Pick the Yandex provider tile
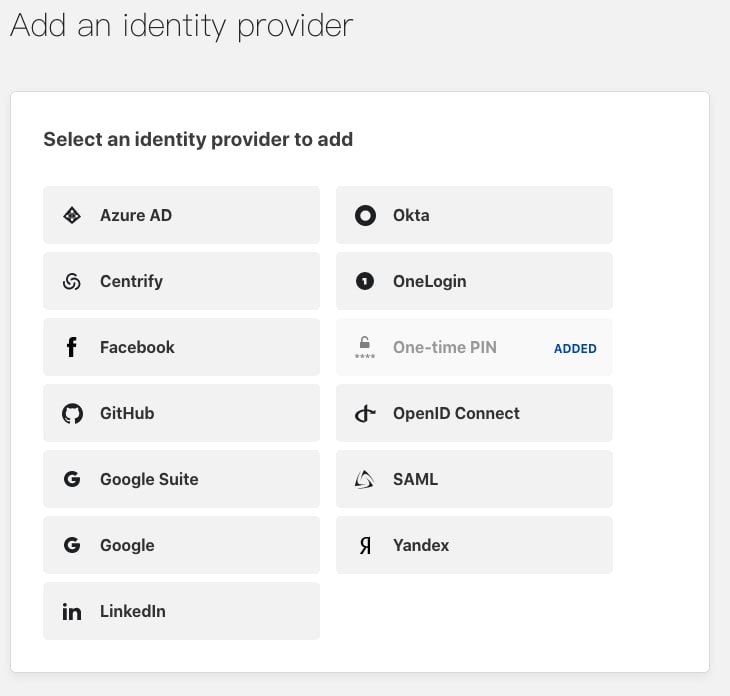Viewport: 730px width, 696px height. [474, 545]
